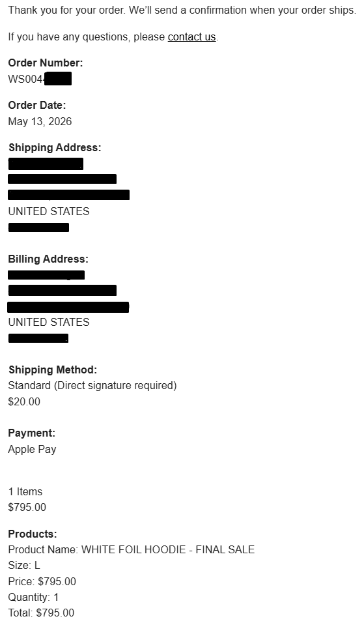Screen dimensions: 364x623
Task: Click Standard (Direct signature required) text
Action: 92,385
